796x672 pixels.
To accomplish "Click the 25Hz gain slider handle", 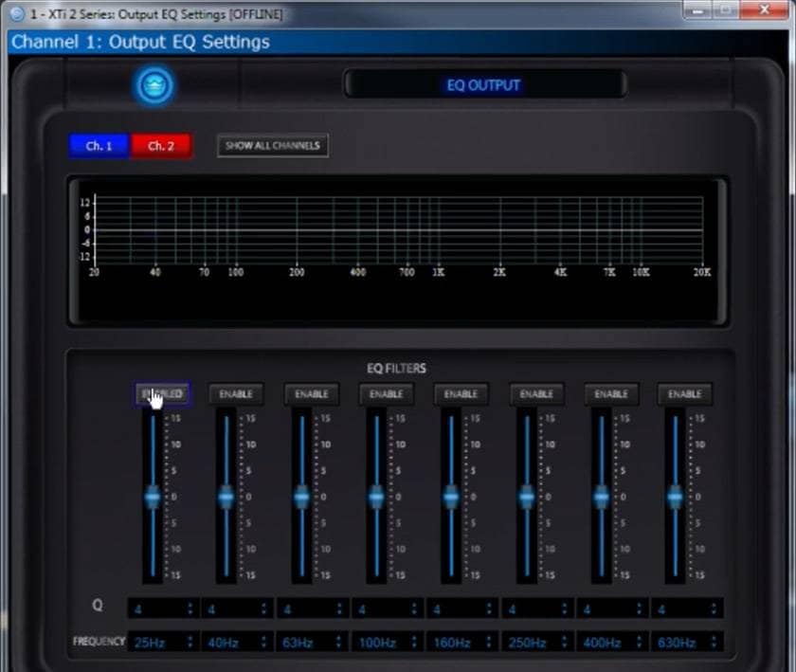I will (x=153, y=497).
